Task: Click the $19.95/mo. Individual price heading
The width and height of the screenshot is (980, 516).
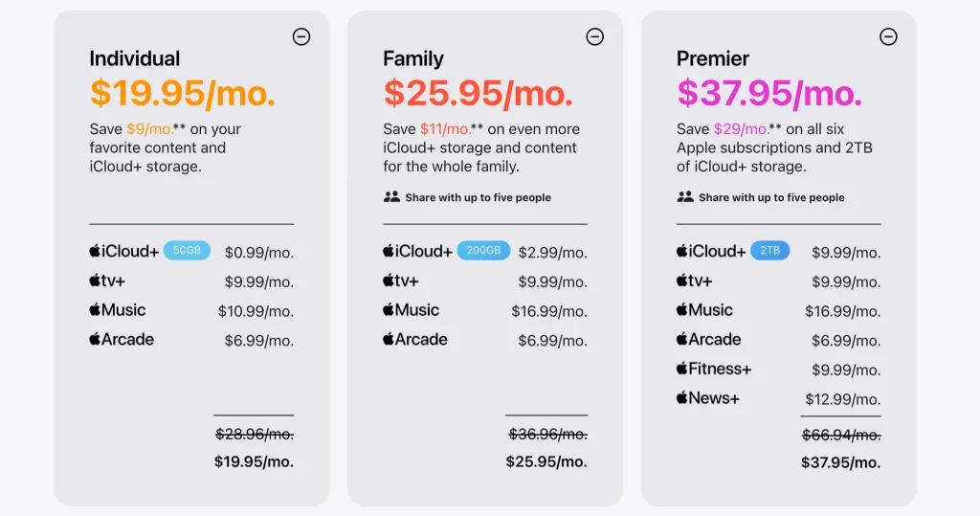Action: pos(183,93)
